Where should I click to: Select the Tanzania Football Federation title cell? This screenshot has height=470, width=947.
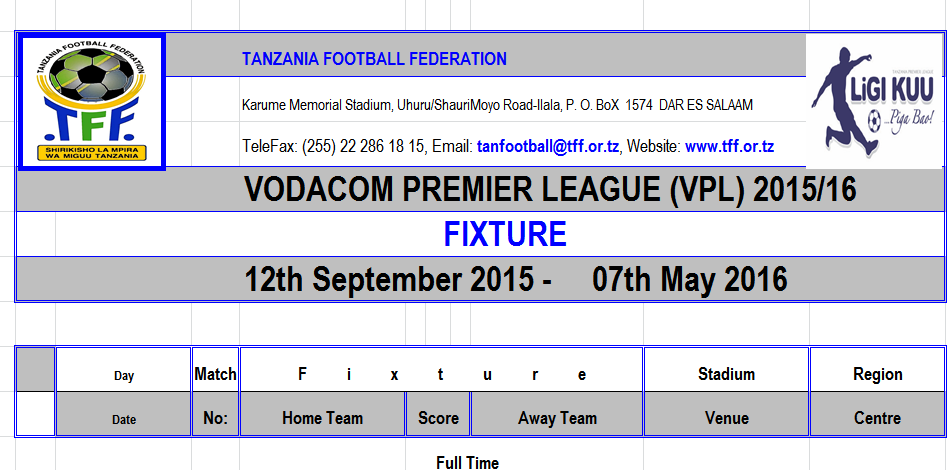click(374, 59)
